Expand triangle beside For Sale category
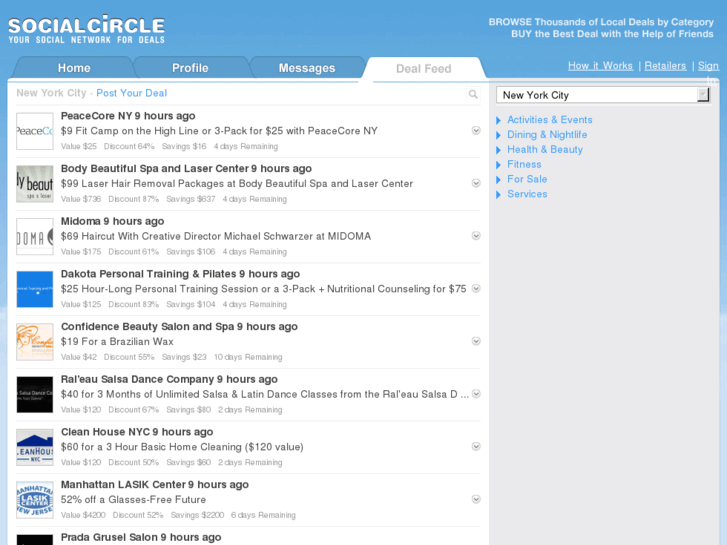The width and height of the screenshot is (727, 545). tap(498, 180)
